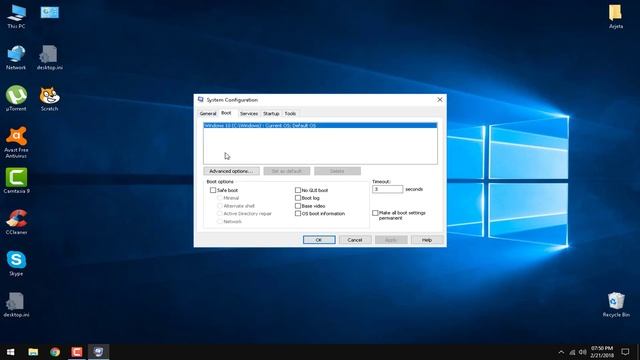Open the This PC desktop icon
640x360 pixels.
click(16, 16)
